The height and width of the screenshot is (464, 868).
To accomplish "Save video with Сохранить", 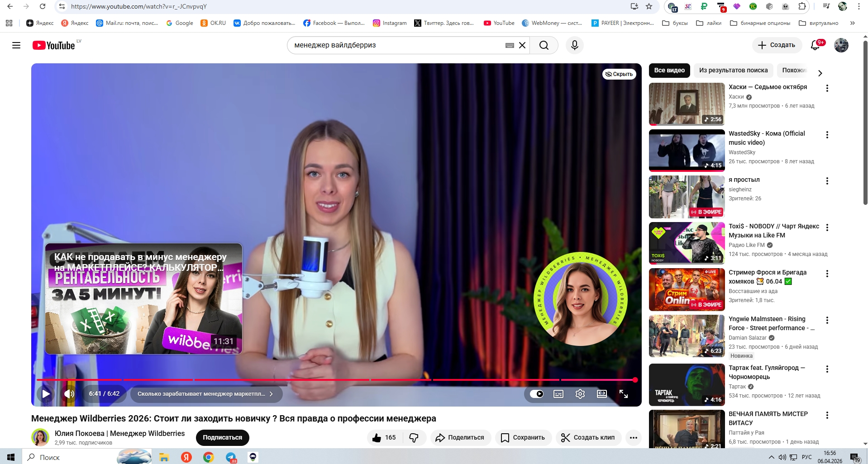I will 523,438.
